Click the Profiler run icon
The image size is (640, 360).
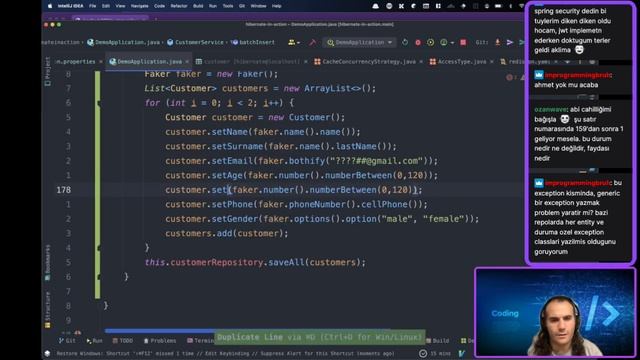(x=444, y=42)
